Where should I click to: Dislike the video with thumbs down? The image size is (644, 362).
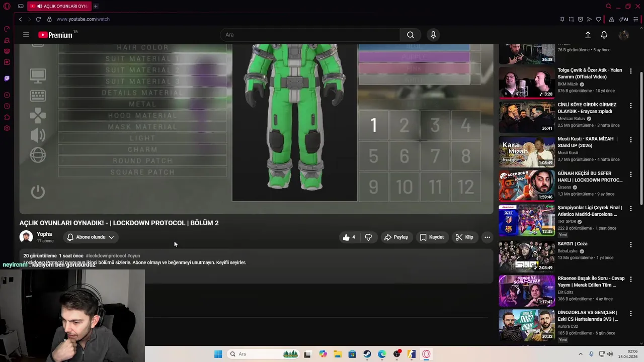click(x=368, y=237)
